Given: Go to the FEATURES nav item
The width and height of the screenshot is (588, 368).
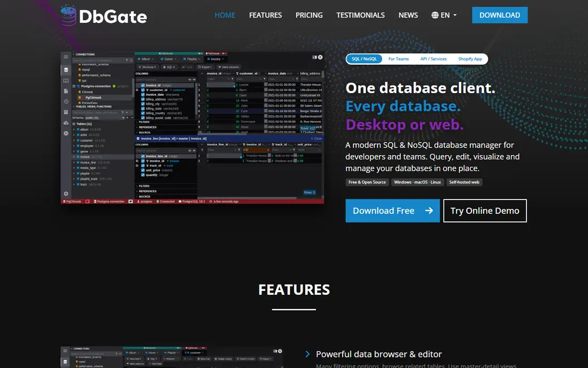Looking at the screenshot, I should tap(266, 15).
